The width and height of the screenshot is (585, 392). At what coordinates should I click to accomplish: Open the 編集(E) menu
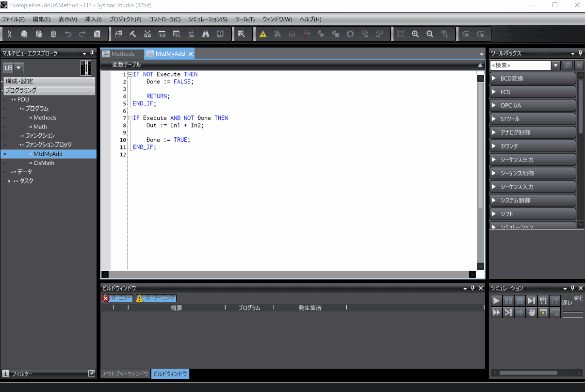coord(42,19)
